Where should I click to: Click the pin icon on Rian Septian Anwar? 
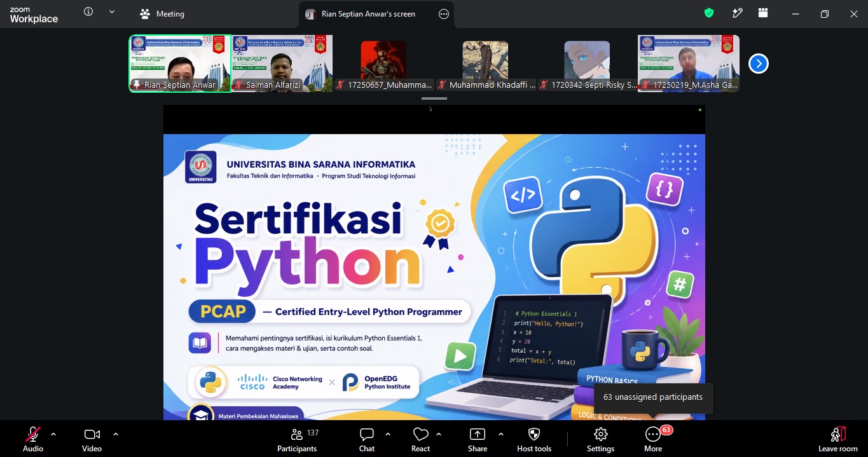(136, 85)
